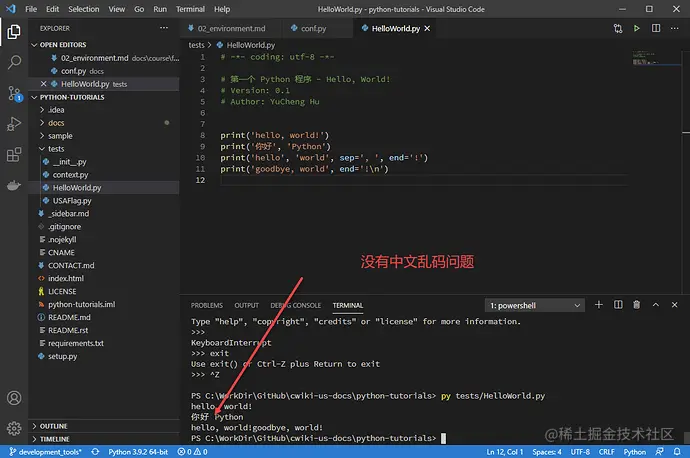
Task: Open the View menu
Action: (x=117, y=9)
